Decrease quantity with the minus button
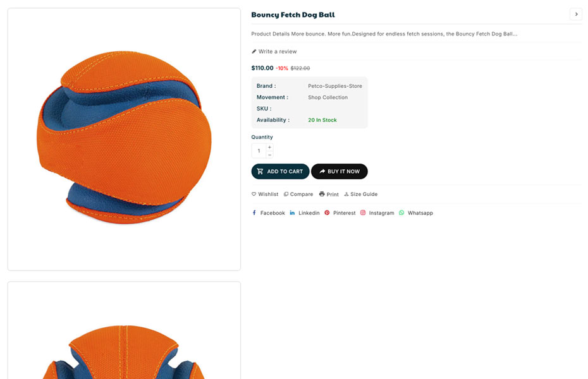The image size is (588, 379). click(270, 155)
